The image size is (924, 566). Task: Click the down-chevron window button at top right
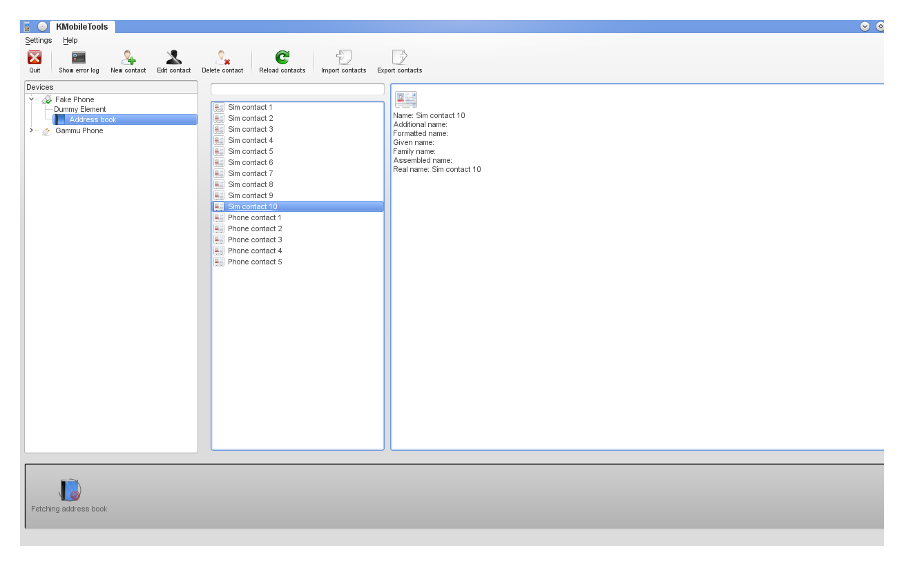865,26
